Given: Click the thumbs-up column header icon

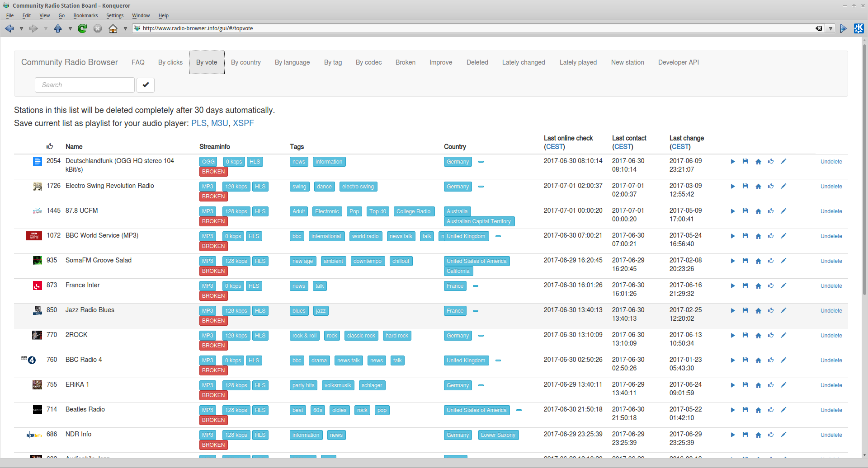Looking at the screenshot, I should coord(50,146).
